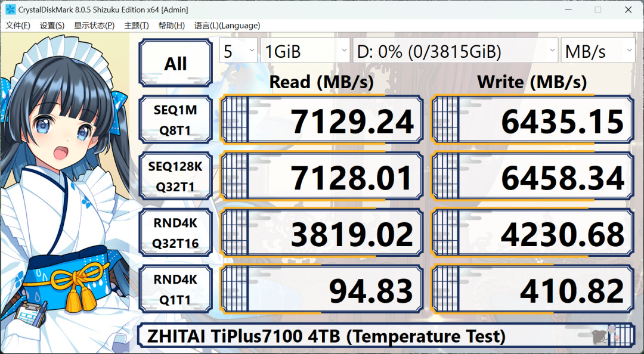Image resolution: width=644 pixels, height=354 pixels.
Task: Start the SEQ1M Q8T1 test
Action: (176, 120)
